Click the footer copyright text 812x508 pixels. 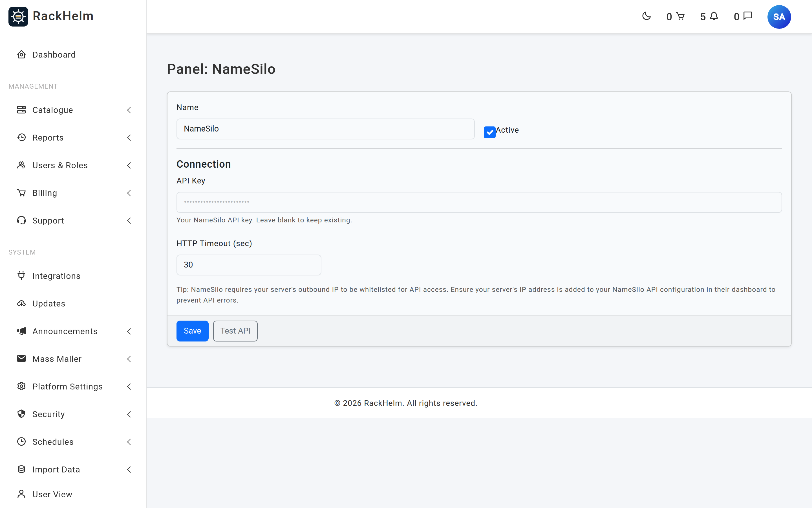406,403
